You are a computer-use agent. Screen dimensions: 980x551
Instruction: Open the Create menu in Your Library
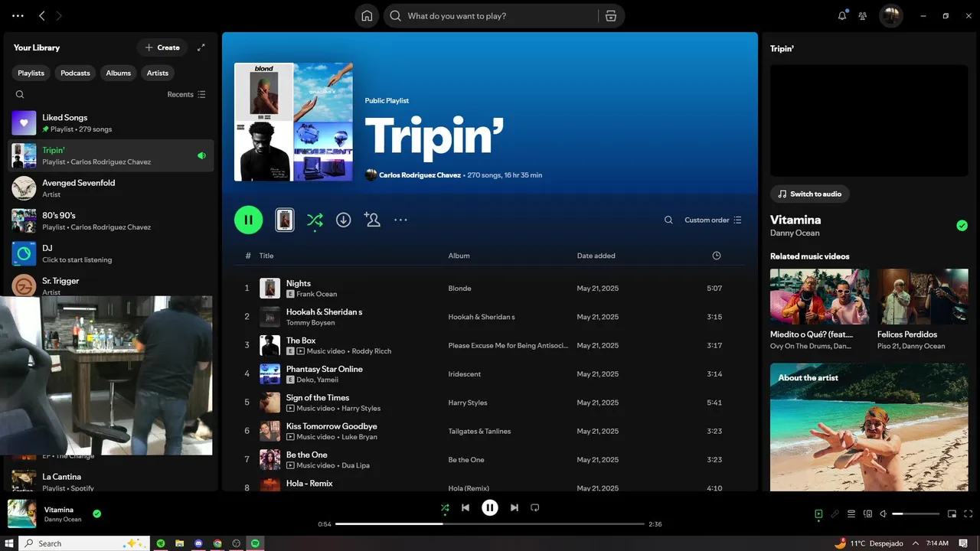click(162, 47)
